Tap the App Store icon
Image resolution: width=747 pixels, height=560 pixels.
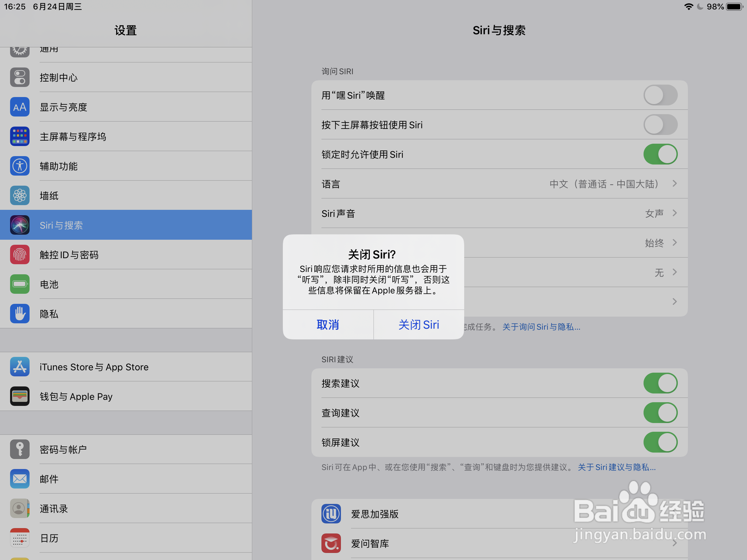tap(19, 367)
